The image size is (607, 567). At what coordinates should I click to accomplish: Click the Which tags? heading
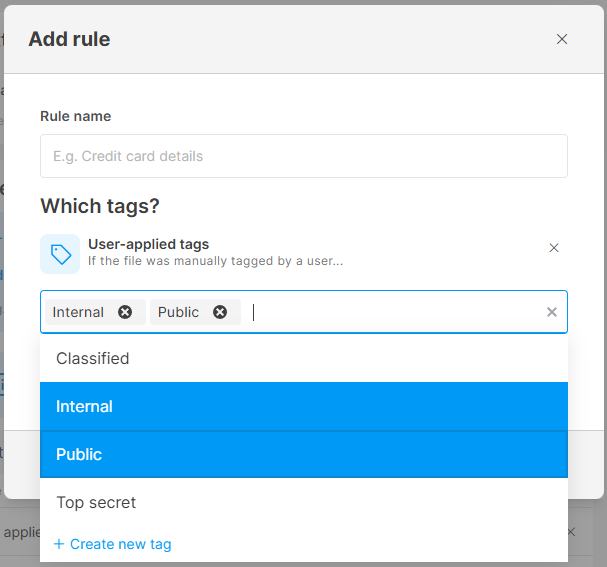click(100, 206)
